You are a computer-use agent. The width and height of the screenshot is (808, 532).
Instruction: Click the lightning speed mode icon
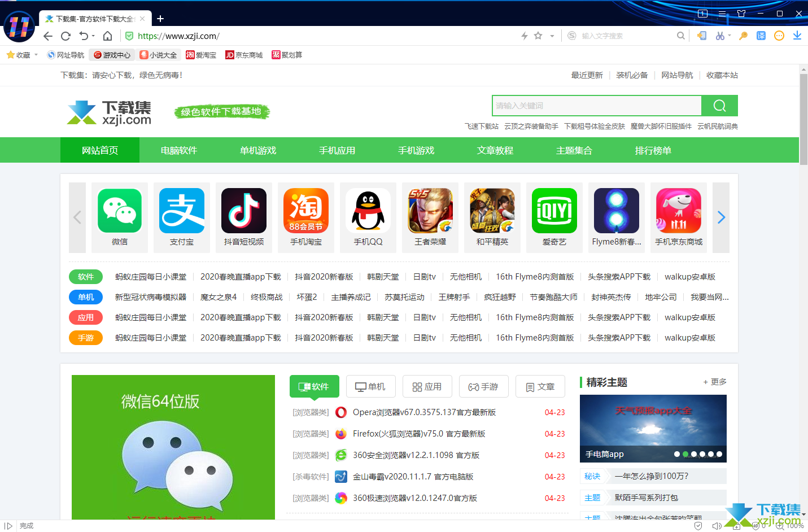click(x=525, y=36)
